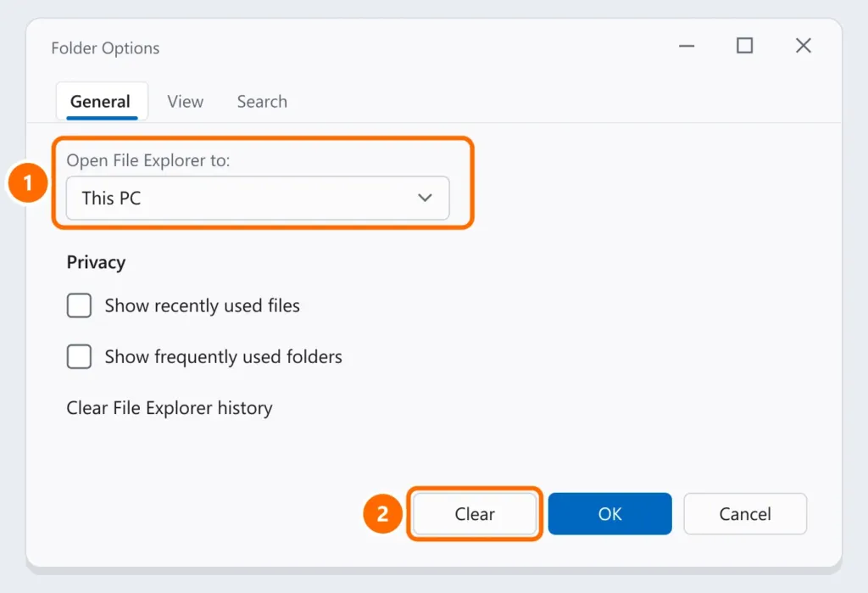Open the View tab
868x593 pixels.
(x=186, y=102)
